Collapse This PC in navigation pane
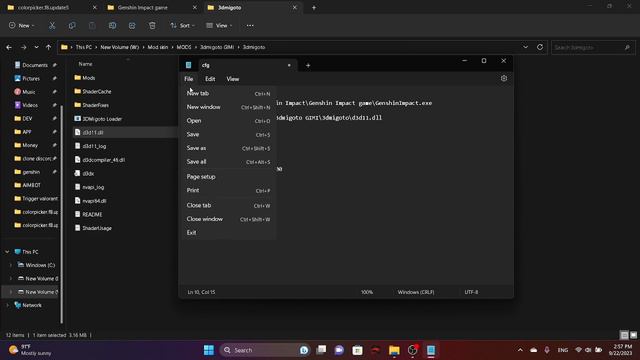Image resolution: width=640 pixels, height=360 pixels. [x=7, y=252]
